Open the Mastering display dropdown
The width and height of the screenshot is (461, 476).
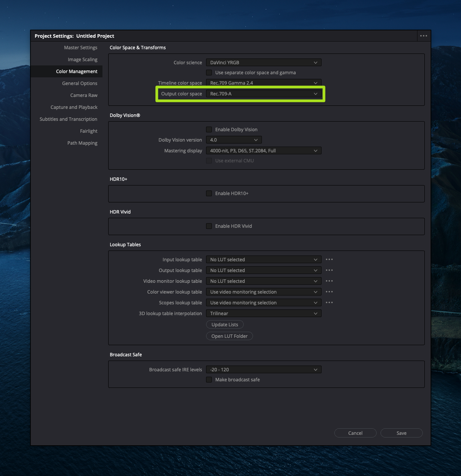coord(264,150)
